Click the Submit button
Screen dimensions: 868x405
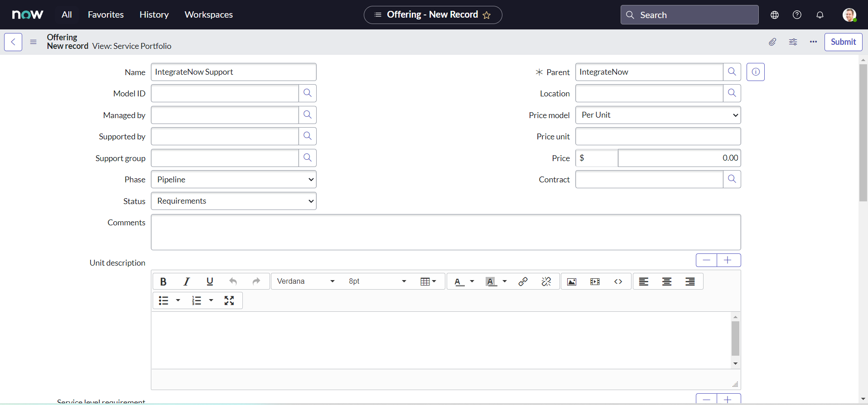click(x=843, y=42)
